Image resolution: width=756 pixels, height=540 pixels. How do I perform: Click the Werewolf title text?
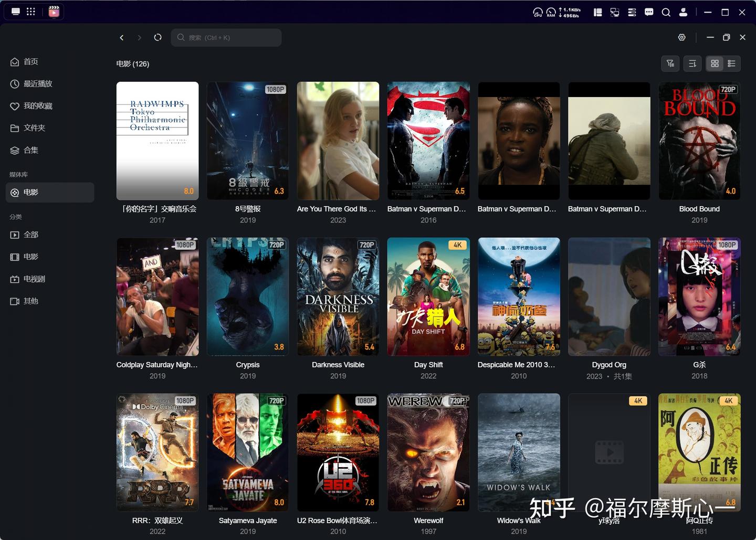[428, 521]
